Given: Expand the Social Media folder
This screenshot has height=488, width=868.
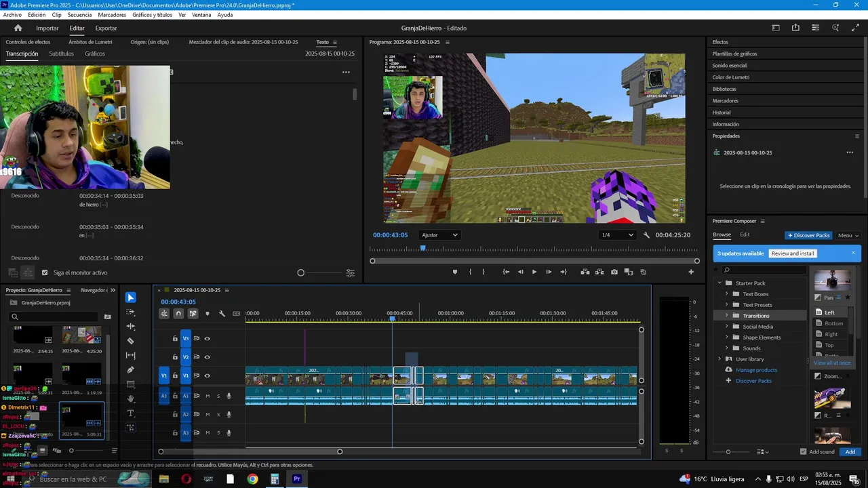Looking at the screenshot, I should point(727,327).
